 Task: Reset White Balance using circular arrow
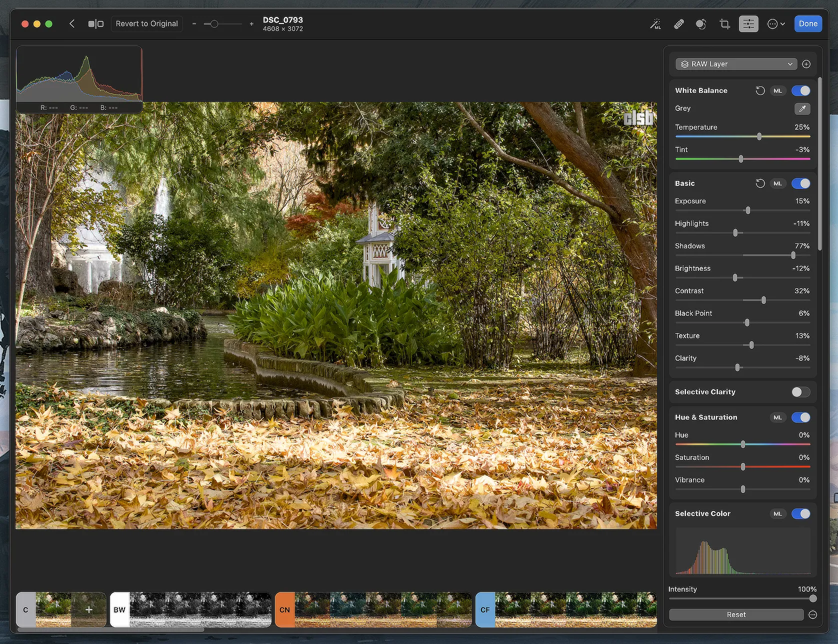pos(760,91)
